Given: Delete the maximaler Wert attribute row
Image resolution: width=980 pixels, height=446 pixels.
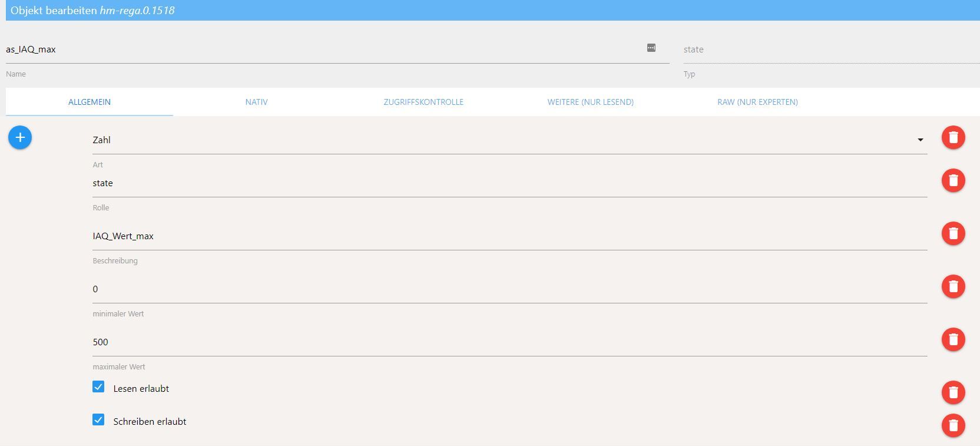Looking at the screenshot, I should 953,339.
